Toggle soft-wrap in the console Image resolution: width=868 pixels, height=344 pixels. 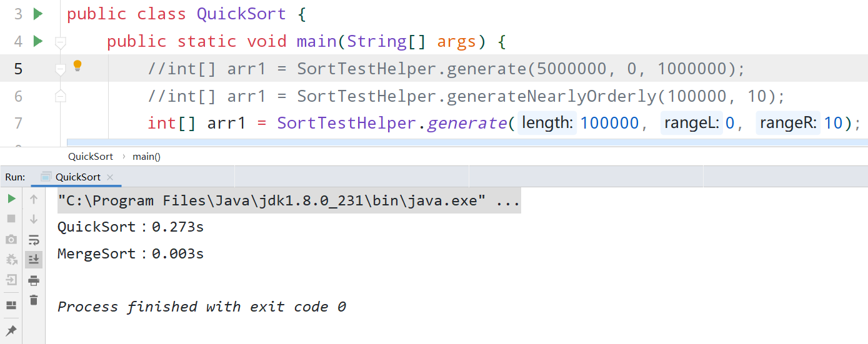(34, 240)
